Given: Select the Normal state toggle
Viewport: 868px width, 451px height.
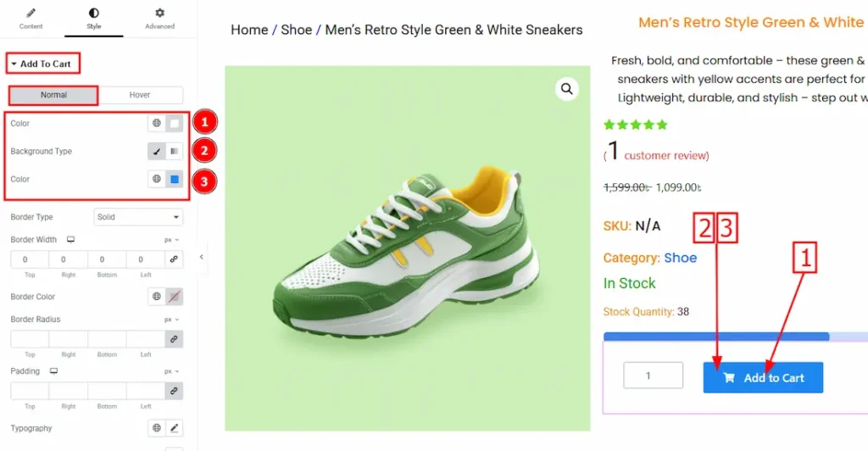Looking at the screenshot, I should pos(53,95).
